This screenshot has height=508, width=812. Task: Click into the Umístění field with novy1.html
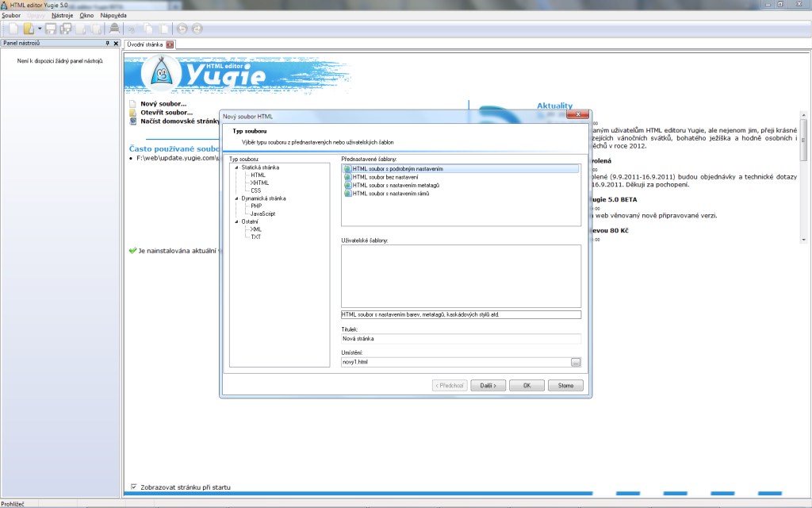coord(456,362)
